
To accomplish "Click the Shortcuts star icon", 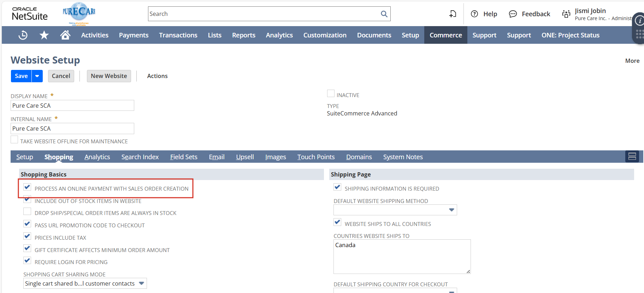I will click(x=44, y=35).
